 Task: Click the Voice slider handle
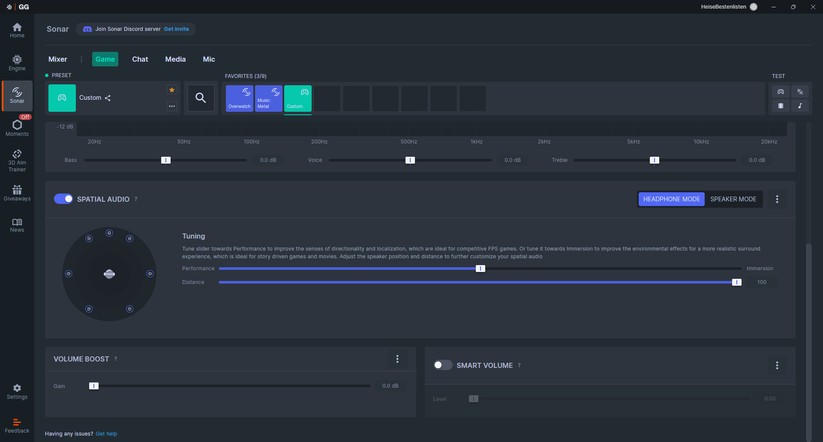click(x=410, y=160)
